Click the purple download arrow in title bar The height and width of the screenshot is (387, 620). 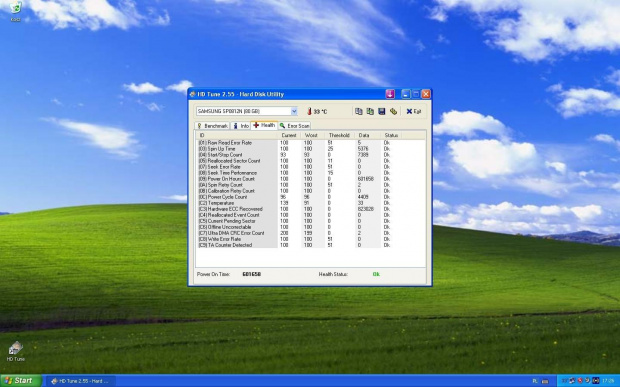tap(390, 94)
